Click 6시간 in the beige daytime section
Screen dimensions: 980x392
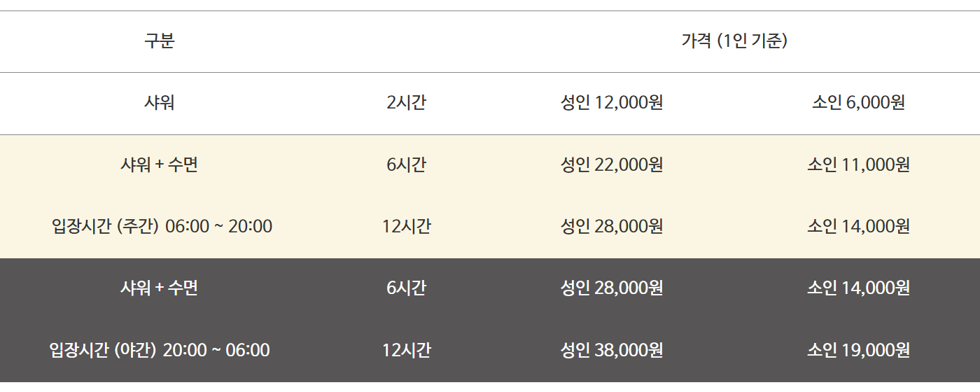(x=406, y=165)
